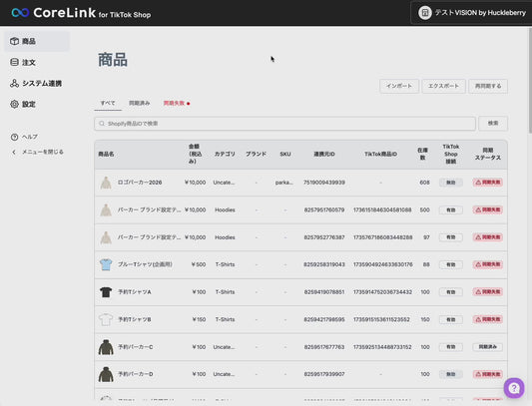Click the 再同期する button
Screen dimensions: 532x406
[x=487, y=86]
